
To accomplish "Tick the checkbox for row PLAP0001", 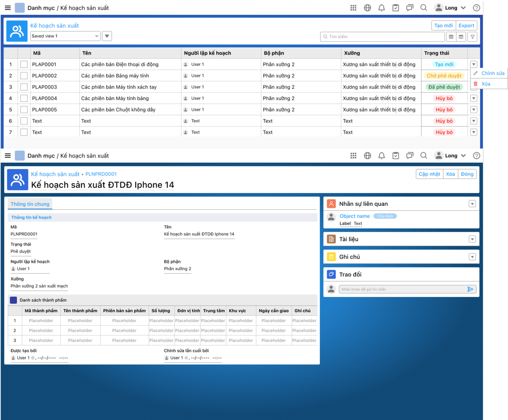I will (24, 64).
